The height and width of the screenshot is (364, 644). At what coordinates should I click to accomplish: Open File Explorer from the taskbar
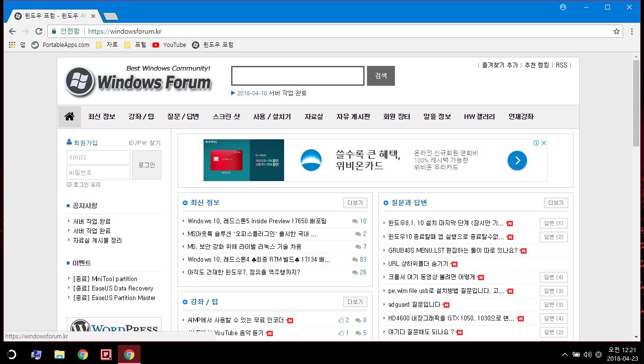(59, 355)
